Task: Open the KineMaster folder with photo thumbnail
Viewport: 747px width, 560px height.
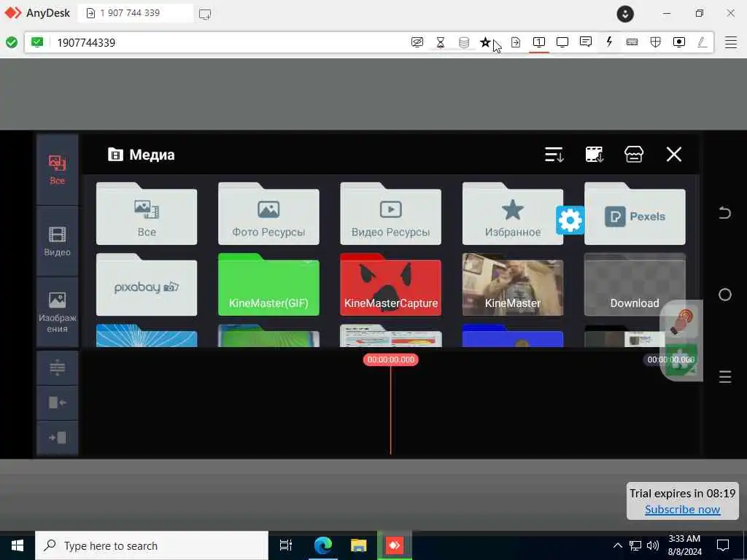Action: (x=513, y=285)
